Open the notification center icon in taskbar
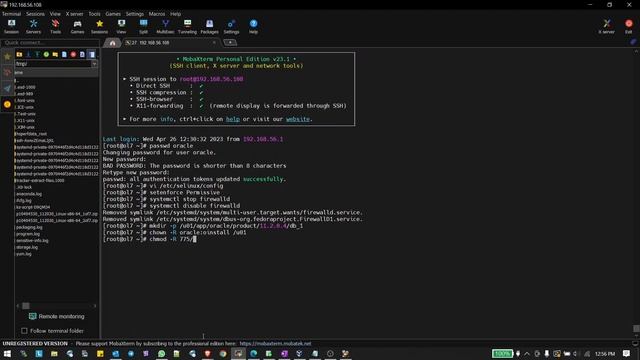The width and height of the screenshot is (640, 360). coord(627,353)
